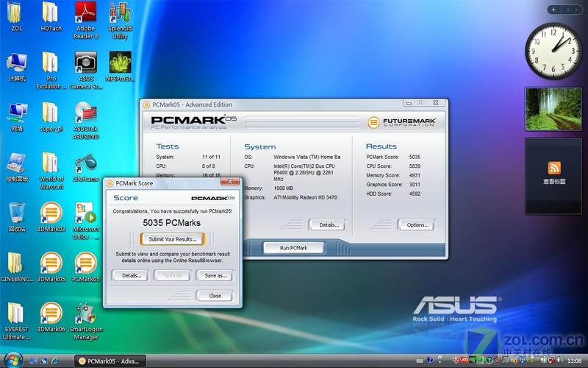This screenshot has width=588, height=368.
Task: Open Results Options button
Action: point(417,225)
